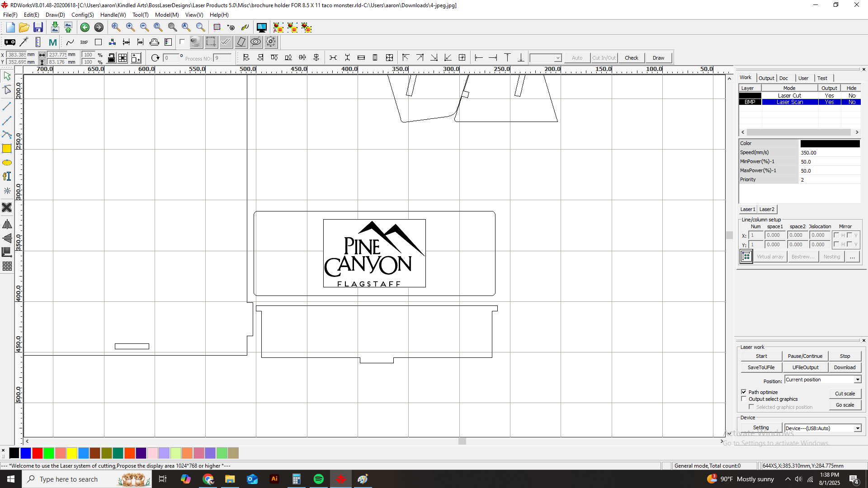The image size is (868, 488).
Task: Tick the small checkbox beside webcam icon
Action: pyautogui.click(x=182, y=42)
